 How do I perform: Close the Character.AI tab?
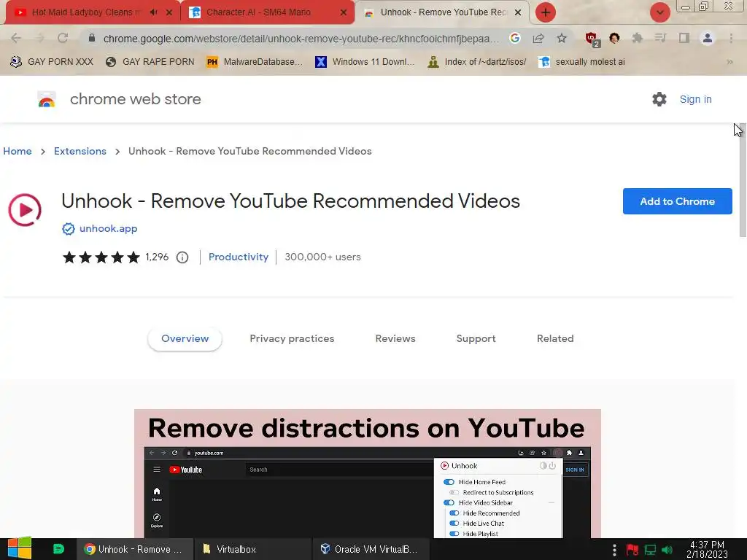tap(344, 12)
